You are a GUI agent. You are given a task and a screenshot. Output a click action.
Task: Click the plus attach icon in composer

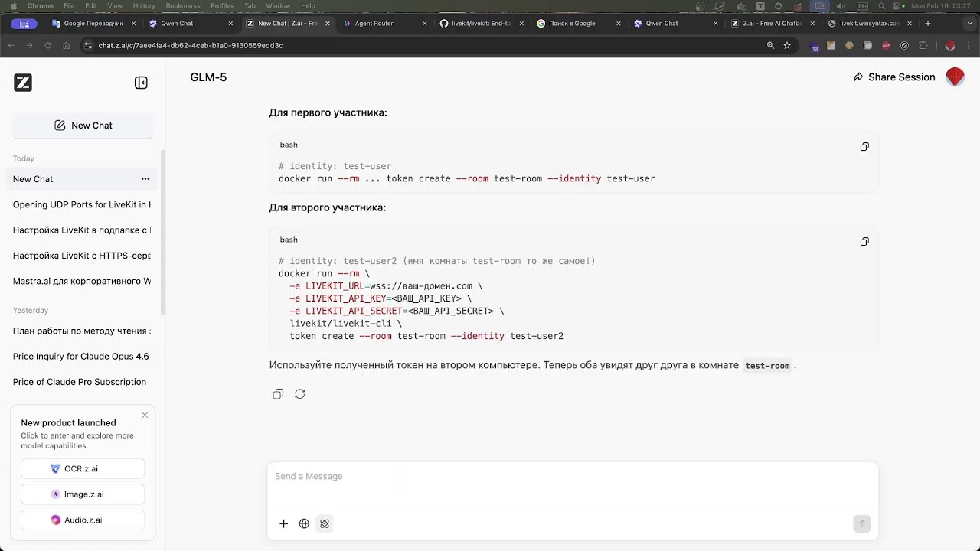283,523
